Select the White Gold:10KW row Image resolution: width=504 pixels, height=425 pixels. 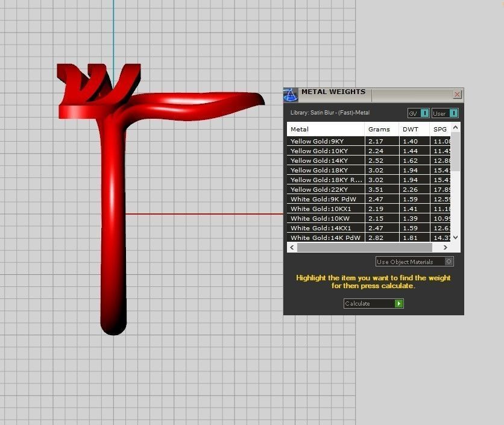coord(369,218)
